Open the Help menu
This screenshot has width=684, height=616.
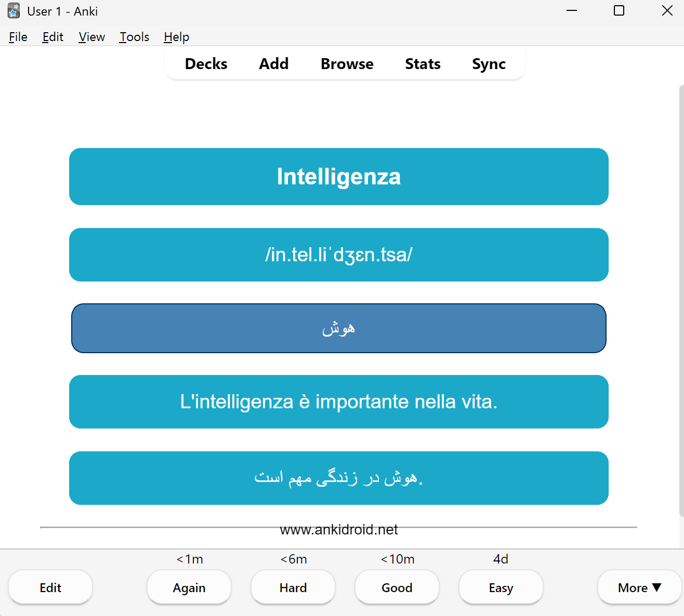tap(177, 37)
